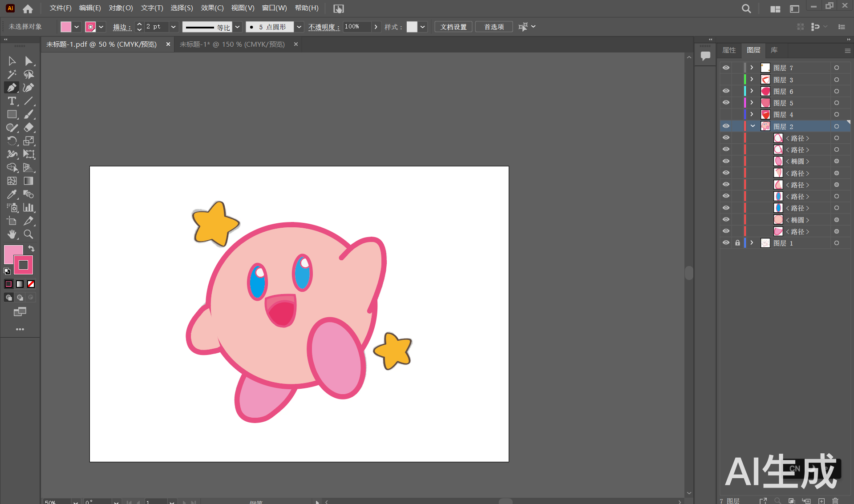Select the Type tool
This screenshot has height=504, width=854.
pos(12,101)
